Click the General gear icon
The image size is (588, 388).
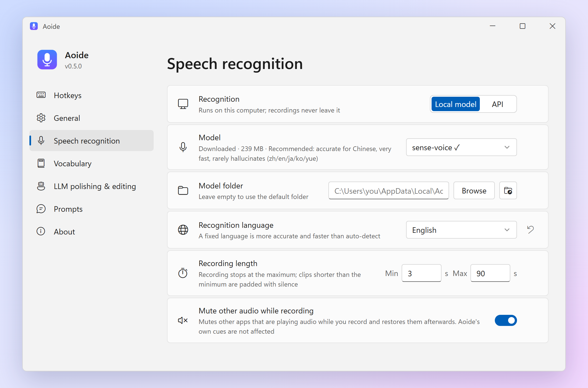pos(41,118)
